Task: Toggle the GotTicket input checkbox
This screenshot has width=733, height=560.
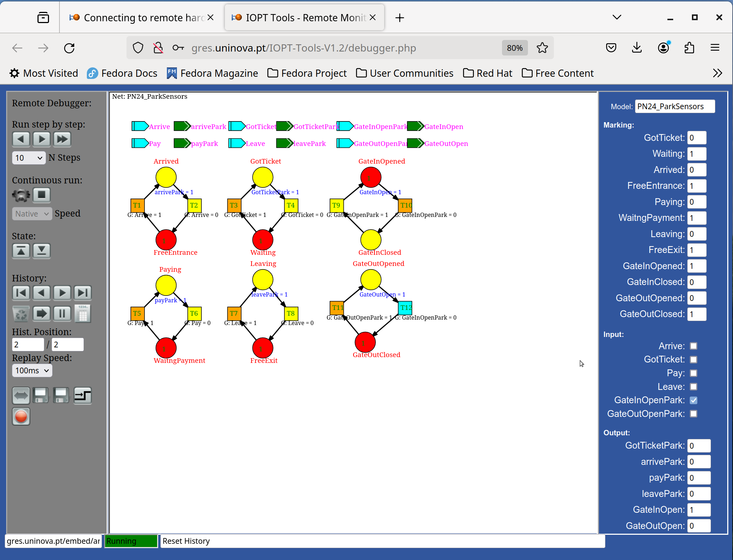Action: click(693, 360)
